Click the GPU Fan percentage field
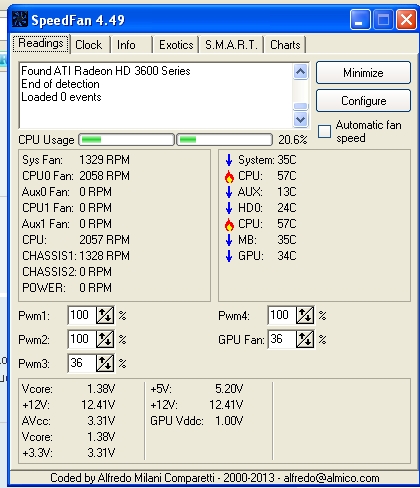 [282, 339]
